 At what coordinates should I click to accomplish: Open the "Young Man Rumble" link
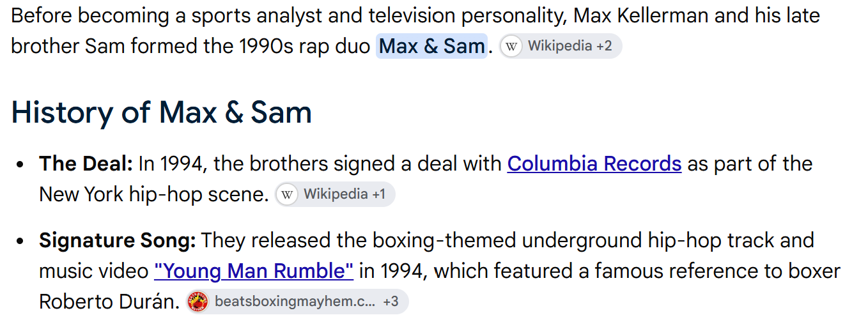[254, 271]
